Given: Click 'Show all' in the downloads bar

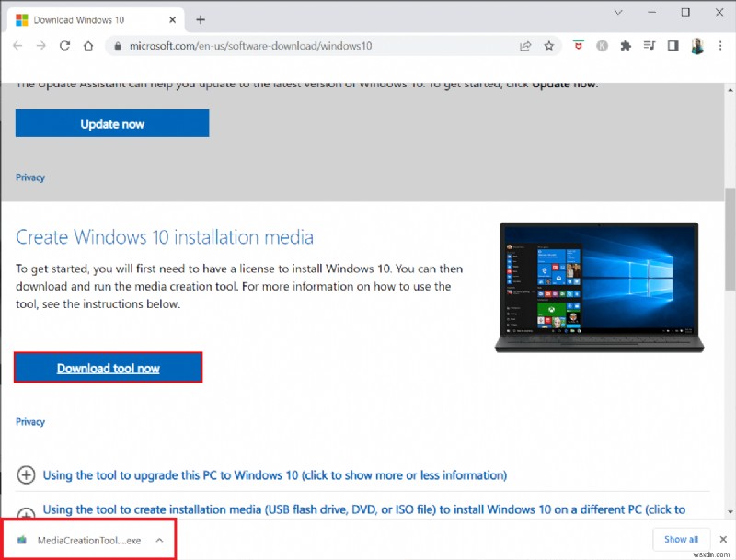Looking at the screenshot, I should pyautogui.click(x=681, y=540).
